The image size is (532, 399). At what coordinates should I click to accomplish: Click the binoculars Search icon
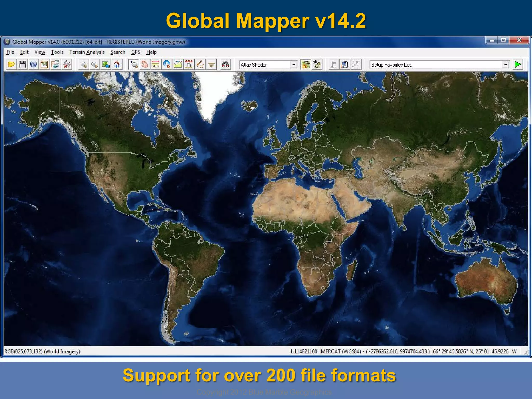click(x=225, y=64)
